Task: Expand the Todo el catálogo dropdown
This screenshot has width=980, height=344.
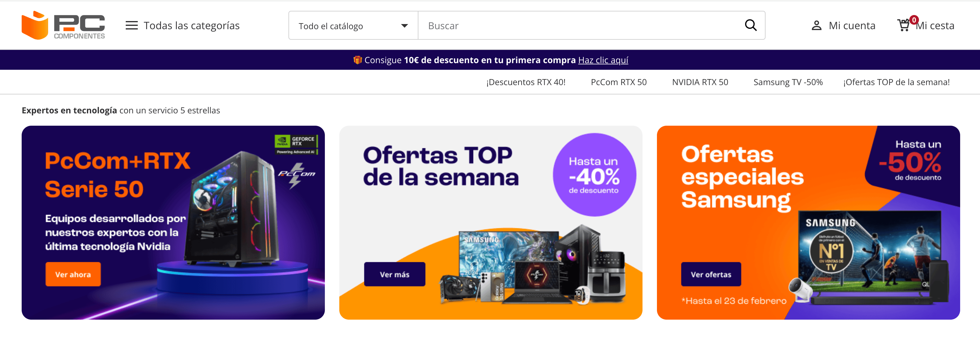Action: coord(353,26)
